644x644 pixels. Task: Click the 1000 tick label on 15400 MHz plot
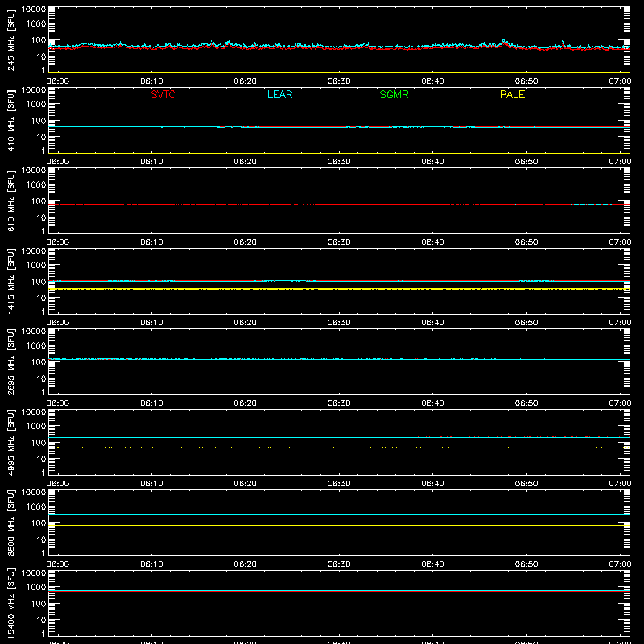tap(36, 588)
